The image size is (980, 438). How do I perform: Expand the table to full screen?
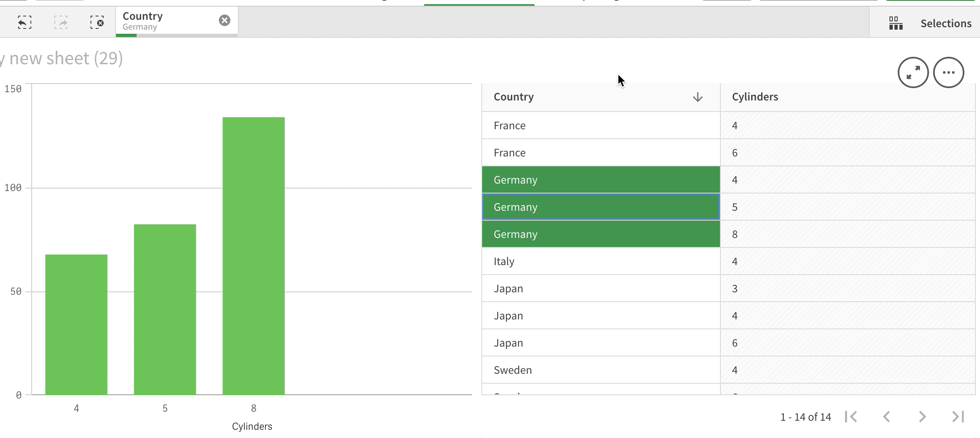pyautogui.click(x=913, y=72)
